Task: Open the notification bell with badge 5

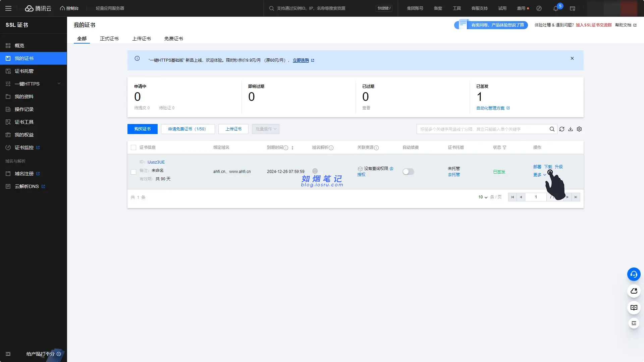Action: point(556,8)
